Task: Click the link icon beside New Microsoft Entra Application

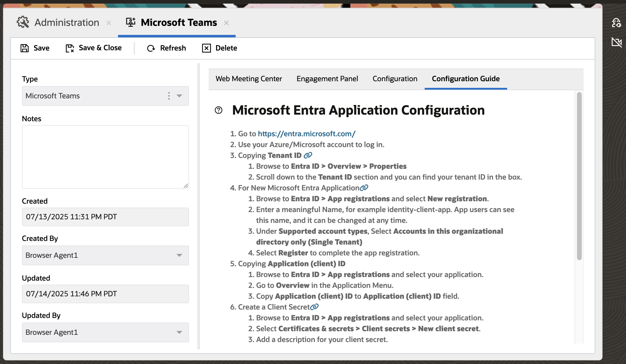Action: pos(364,187)
